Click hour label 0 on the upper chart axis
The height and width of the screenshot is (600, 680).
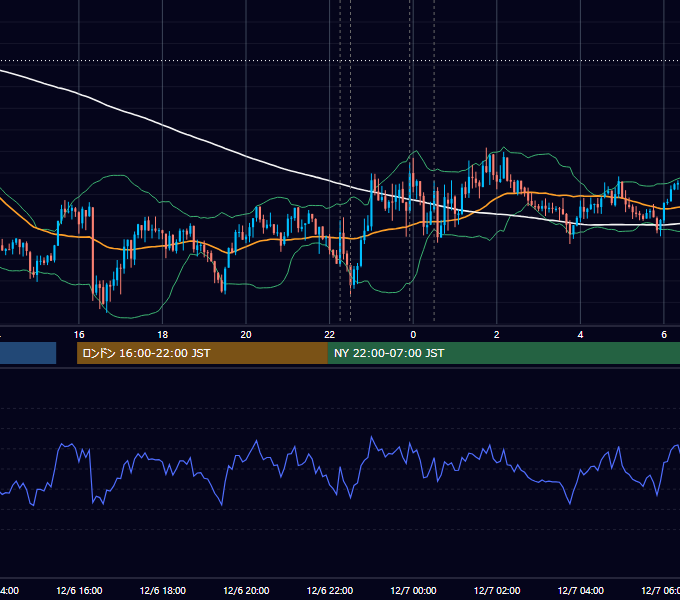(413, 335)
